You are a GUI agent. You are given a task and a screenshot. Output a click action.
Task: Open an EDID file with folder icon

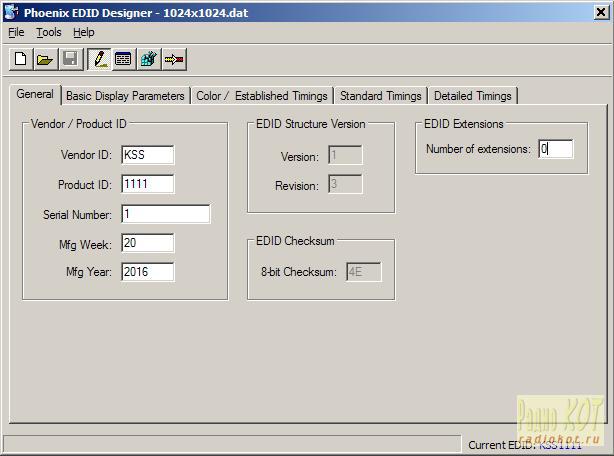click(x=45, y=59)
